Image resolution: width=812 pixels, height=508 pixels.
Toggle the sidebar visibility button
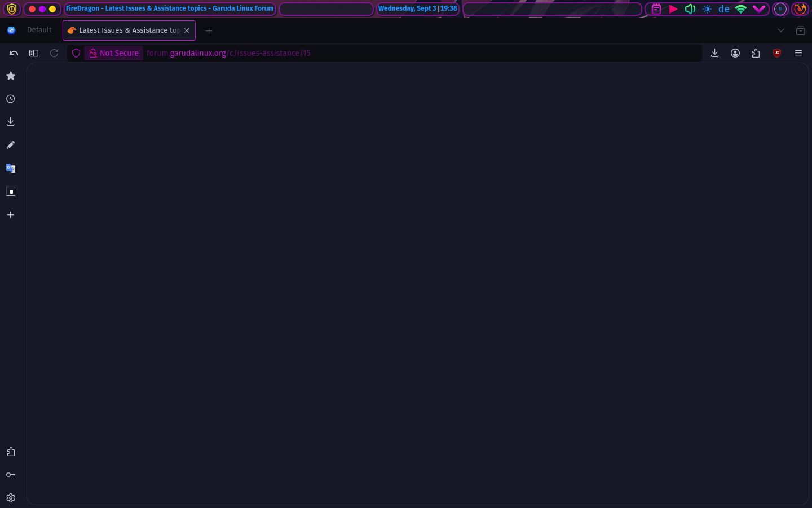point(34,53)
